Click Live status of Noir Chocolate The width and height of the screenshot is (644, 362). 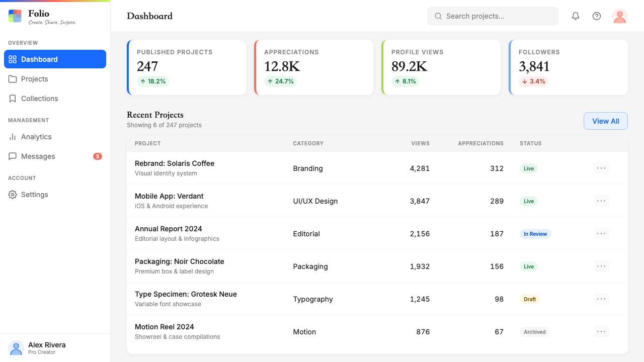pyautogui.click(x=529, y=266)
